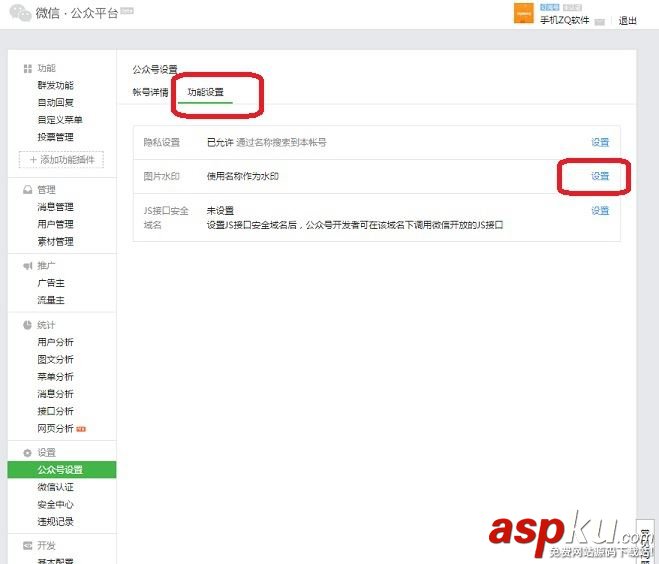This screenshot has height=564, width=659.
Task: Open 素材管理 in the sidebar
Action: (x=55, y=241)
